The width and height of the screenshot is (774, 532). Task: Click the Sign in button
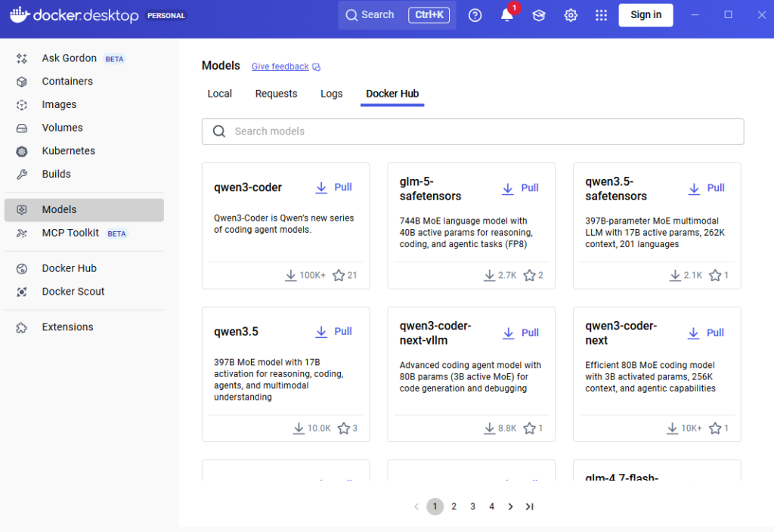[646, 15]
